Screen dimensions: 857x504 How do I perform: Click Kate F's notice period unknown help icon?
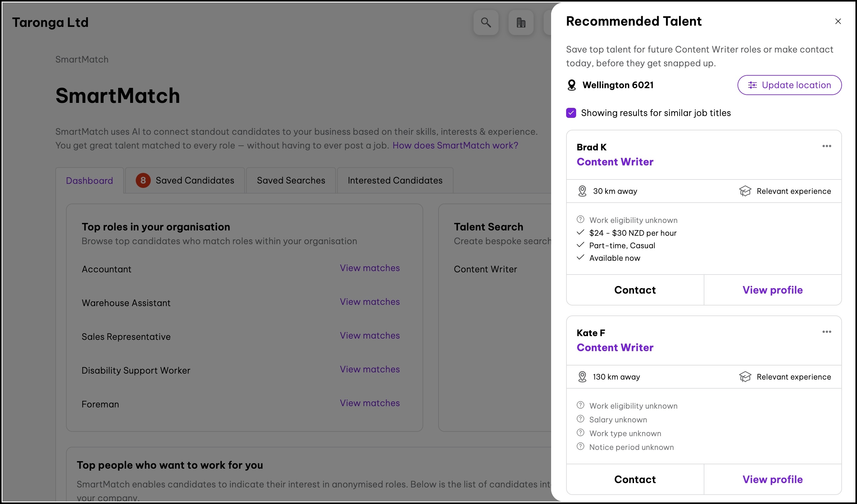(x=581, y=446)
